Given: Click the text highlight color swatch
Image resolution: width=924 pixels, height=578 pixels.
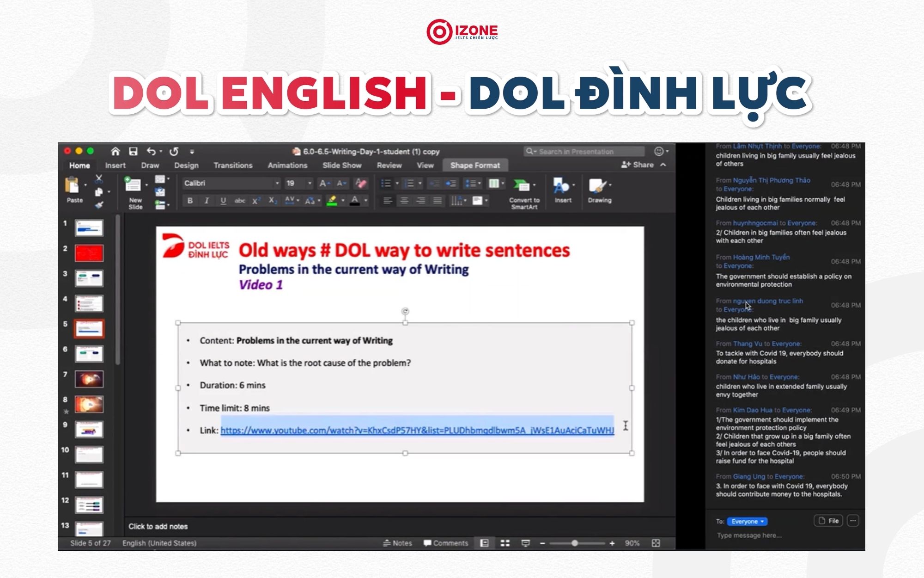Looking at the screenshot, I should tap(331, 200).
